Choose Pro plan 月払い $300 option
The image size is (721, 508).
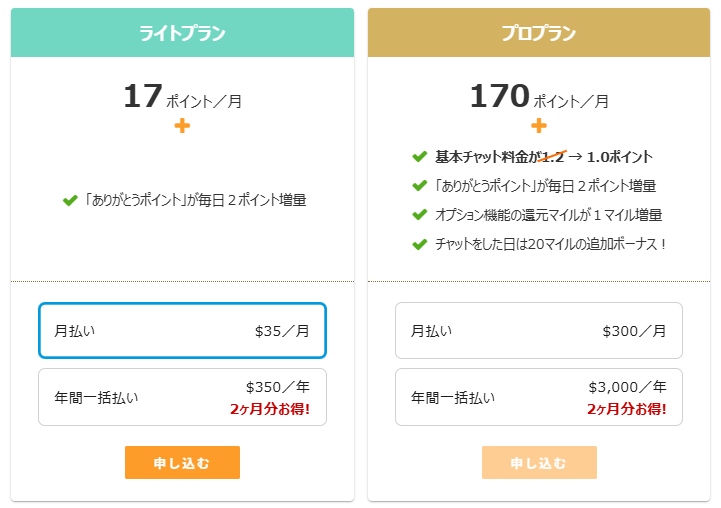(539, 330)
